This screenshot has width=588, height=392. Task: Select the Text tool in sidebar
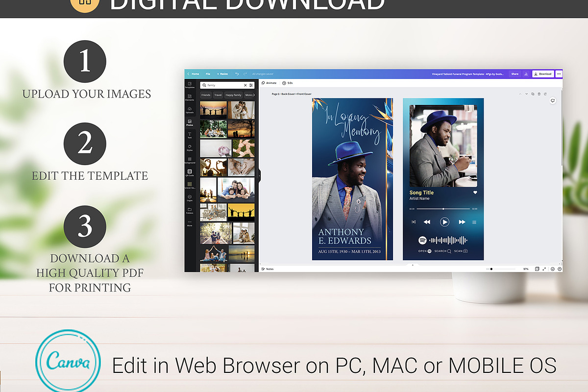(190, 135)
